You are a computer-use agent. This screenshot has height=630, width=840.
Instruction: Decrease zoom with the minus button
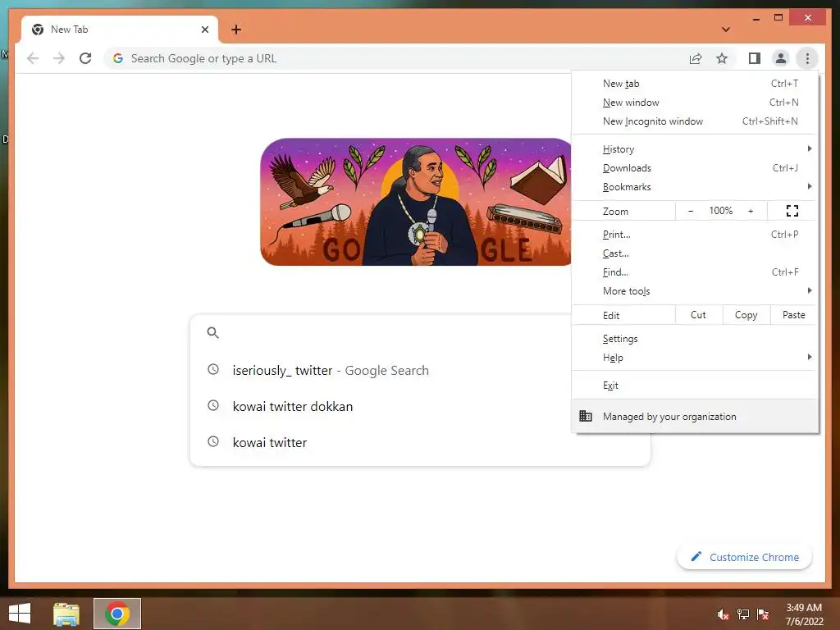[691, 211]
